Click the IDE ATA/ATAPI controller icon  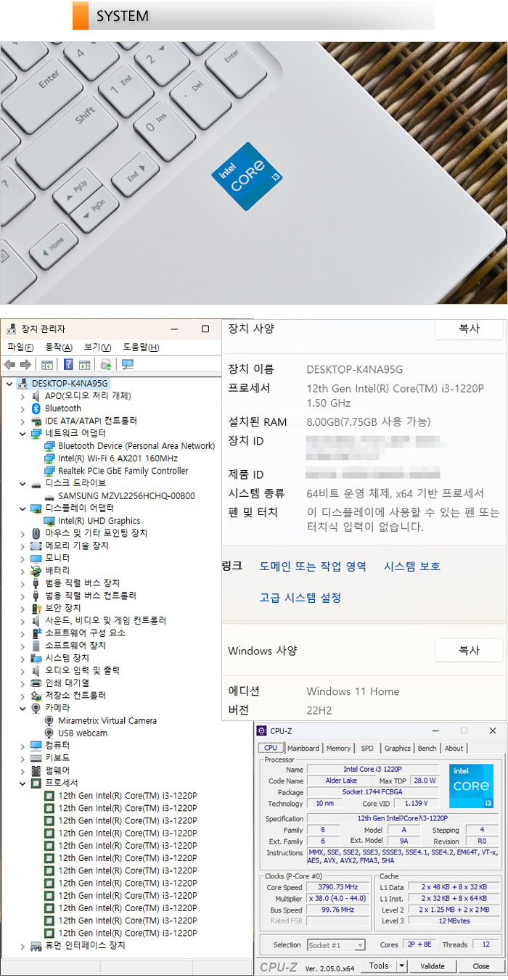pos(36,421)
